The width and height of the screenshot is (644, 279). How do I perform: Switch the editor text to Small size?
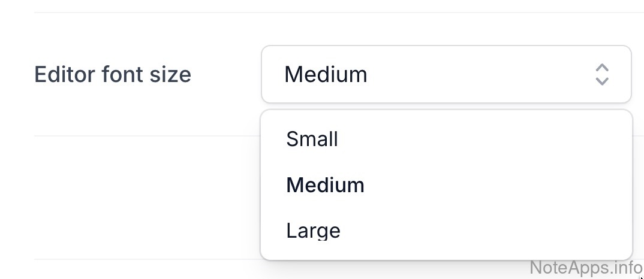tap(312, 139)
